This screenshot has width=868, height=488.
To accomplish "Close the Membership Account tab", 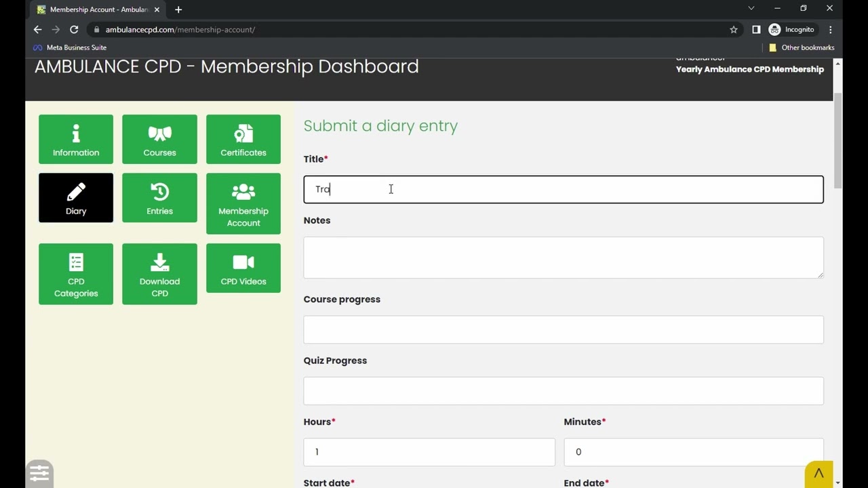I will coord(157,9).
